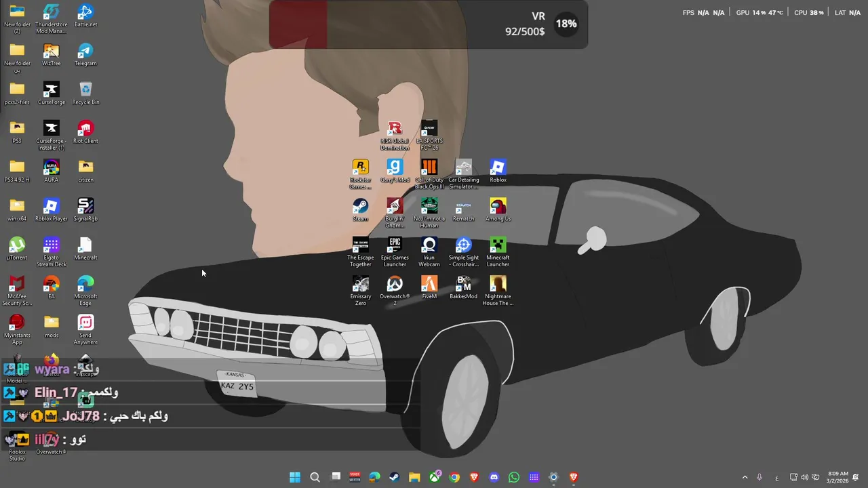Open the Steam desktop shortcut
Screen dimensions: 868x488
[360, 209]
